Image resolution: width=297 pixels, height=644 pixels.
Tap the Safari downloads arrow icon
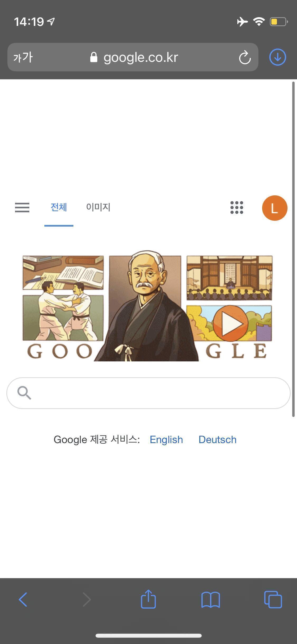[277, 57]
